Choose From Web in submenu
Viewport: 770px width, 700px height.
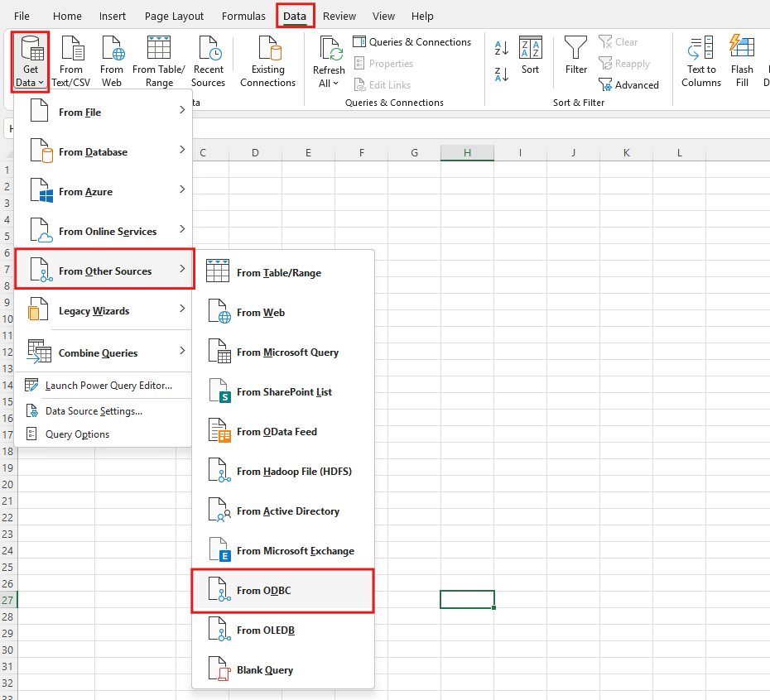point(283,312)
